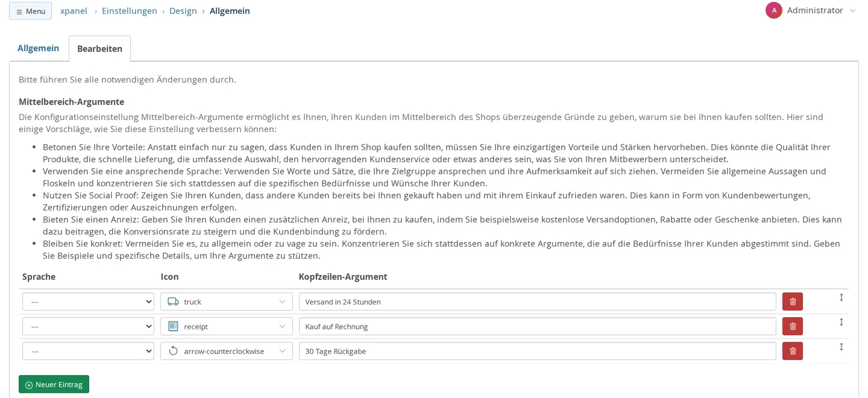Click the '30 Tage Rückgabe' text field
This screenshot has height=398, width=868.
[x=537, y=351]
